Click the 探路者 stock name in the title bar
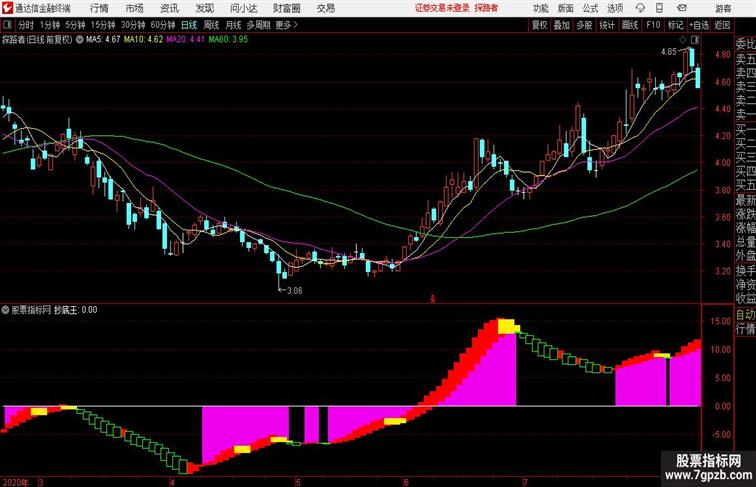 (486, 8)
